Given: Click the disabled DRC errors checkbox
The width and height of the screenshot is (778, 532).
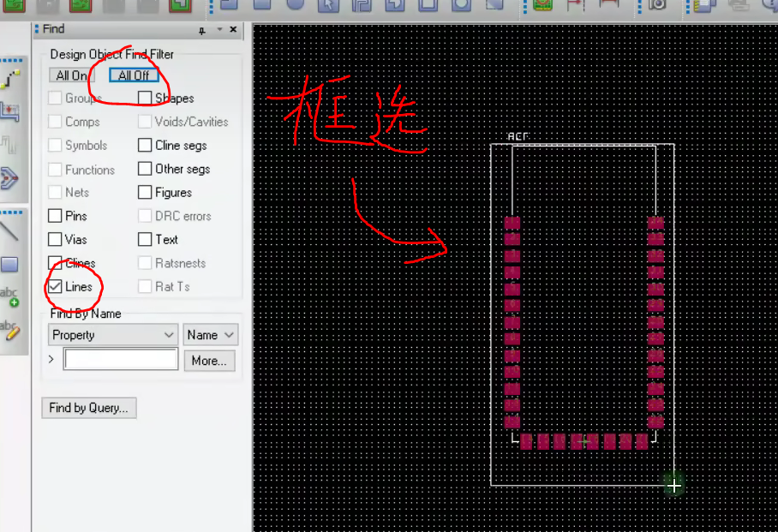Looking at the screenshot, I should coord(145,216).
